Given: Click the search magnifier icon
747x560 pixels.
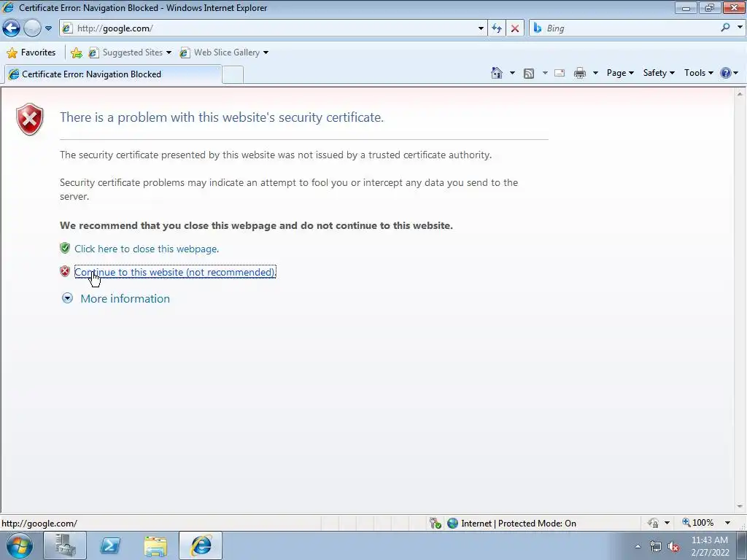Looking at the screenshot, I should pos(725,28).
